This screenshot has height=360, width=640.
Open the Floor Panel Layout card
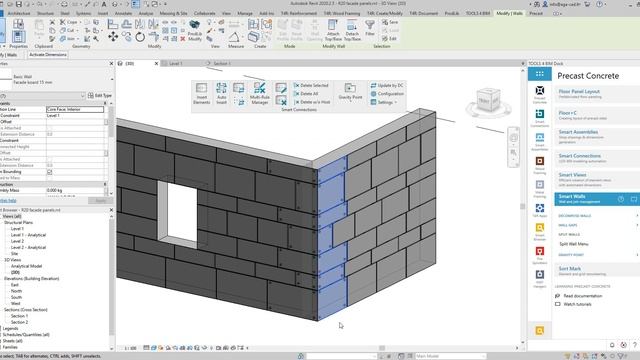pyautogui.click(x=597, y=94)
